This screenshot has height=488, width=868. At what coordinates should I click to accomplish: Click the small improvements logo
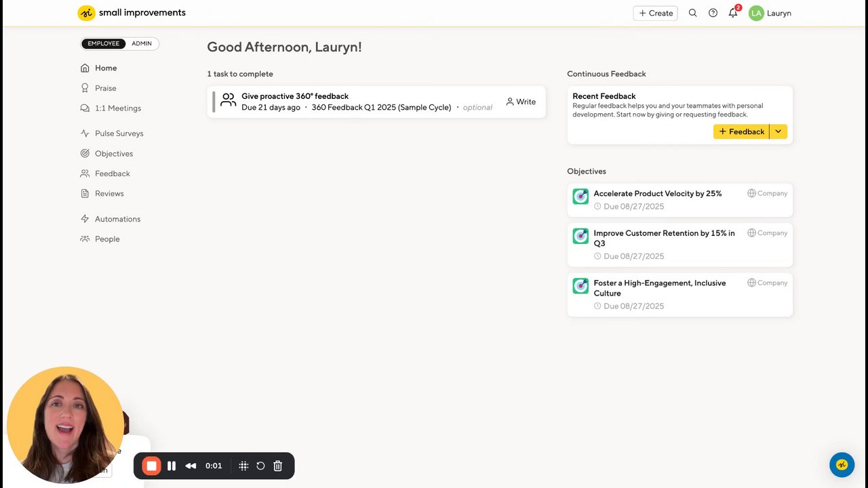pos(132,13)
